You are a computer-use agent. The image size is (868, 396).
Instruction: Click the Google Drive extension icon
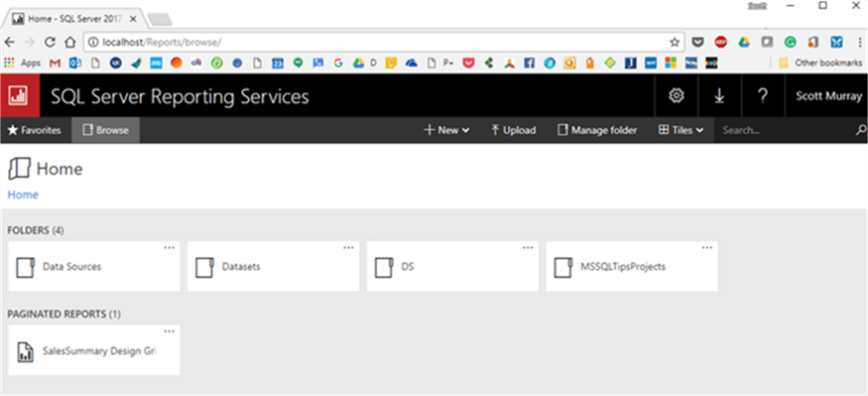coord(744,42)
